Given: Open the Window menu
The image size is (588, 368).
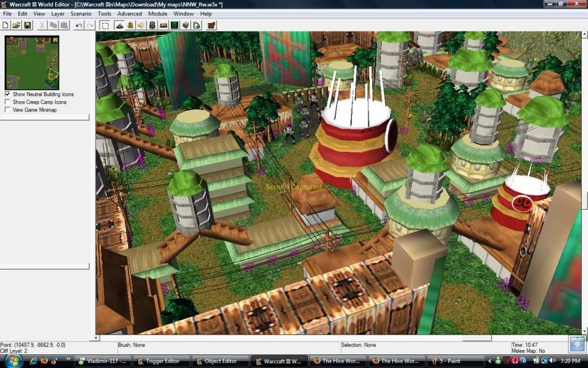Looking at the screenshot, I should [184, 14].
